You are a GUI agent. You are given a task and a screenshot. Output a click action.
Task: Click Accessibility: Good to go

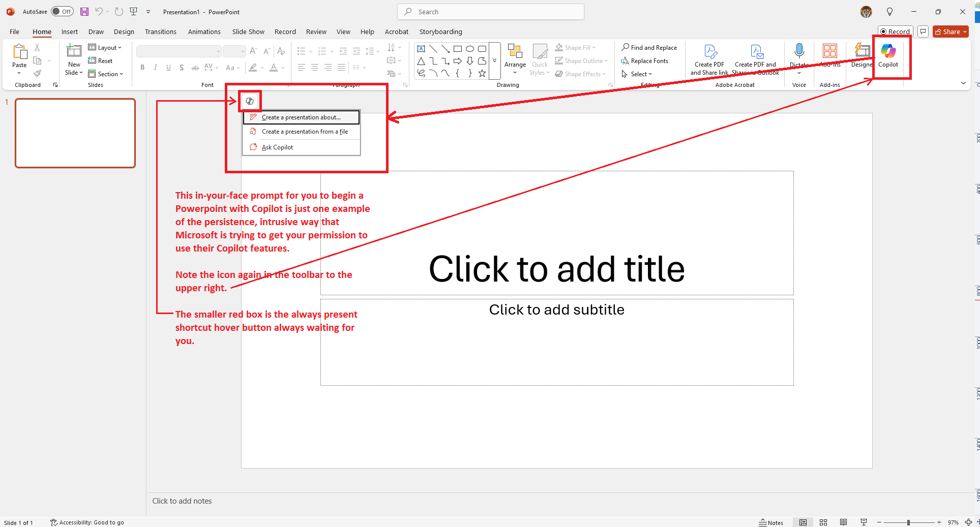87,522
